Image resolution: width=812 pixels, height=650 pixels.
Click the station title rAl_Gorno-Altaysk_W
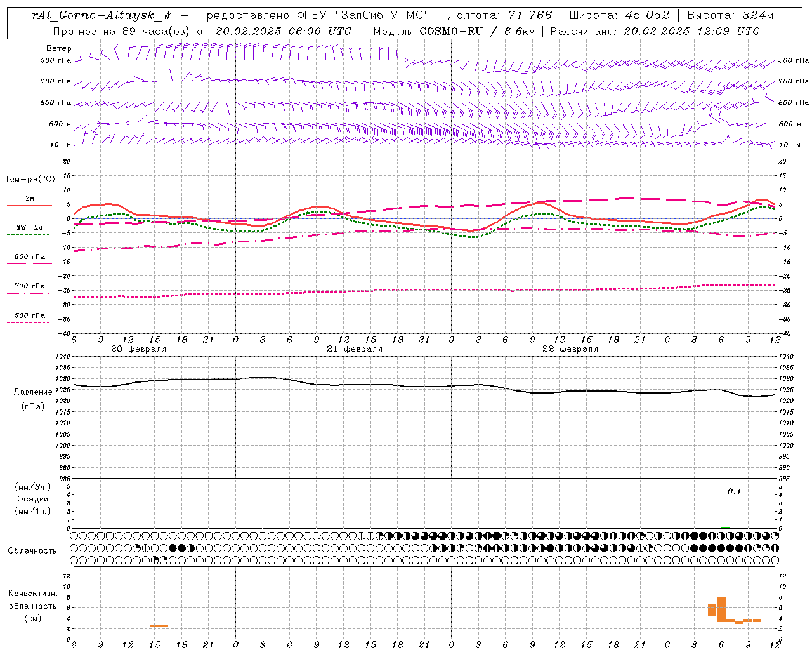click(102, 15)
